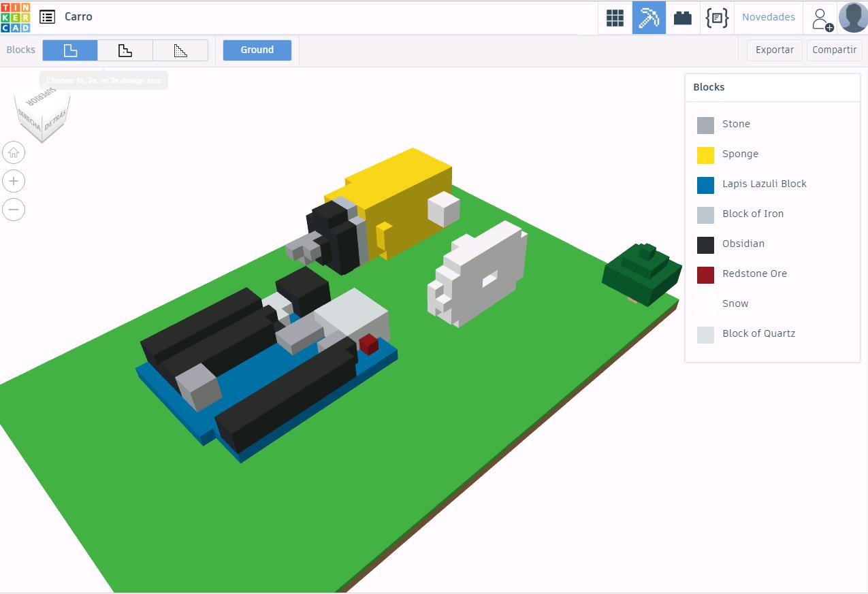868x594 pixels.
Task: Reset view with the home icon
Action: click(14, 152)
